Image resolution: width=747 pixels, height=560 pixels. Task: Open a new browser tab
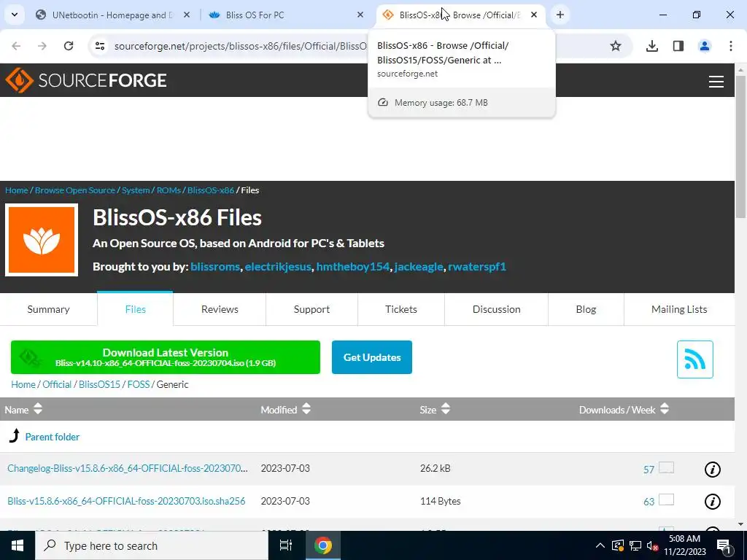tap(560, 15)
